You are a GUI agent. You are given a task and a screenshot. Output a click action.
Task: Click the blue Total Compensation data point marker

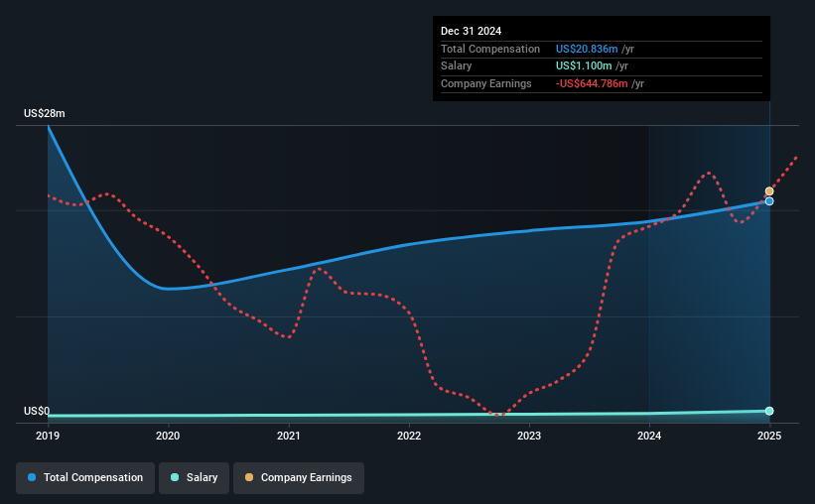click(769, 201)
